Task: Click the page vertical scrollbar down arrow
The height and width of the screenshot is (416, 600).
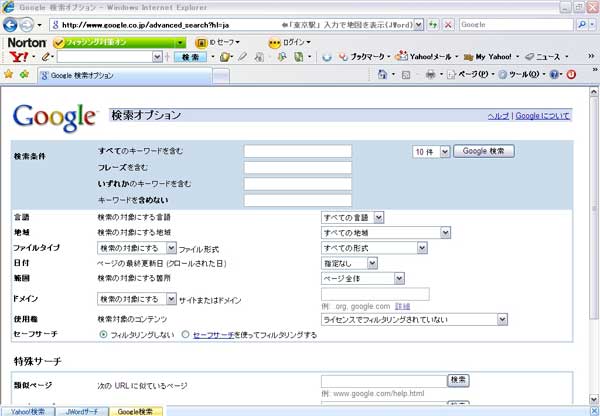Action: [x=593, y=399]
